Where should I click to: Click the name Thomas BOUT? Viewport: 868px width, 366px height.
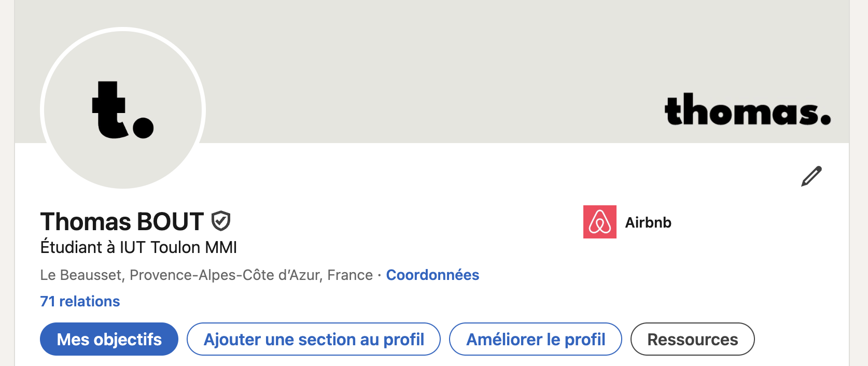[x=122, y=221]
